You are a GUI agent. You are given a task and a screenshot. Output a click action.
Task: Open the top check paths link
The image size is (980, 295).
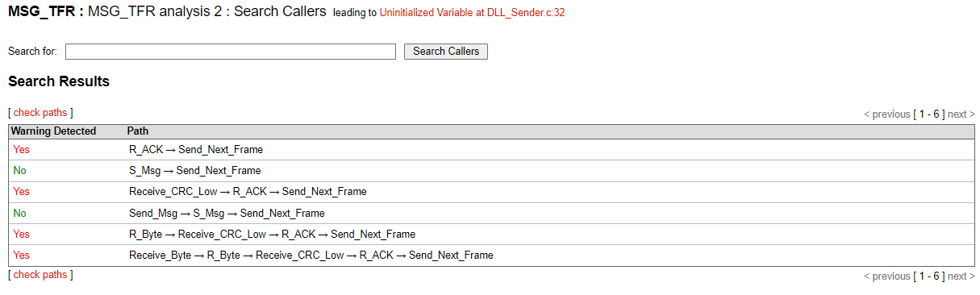click(40, 113)
